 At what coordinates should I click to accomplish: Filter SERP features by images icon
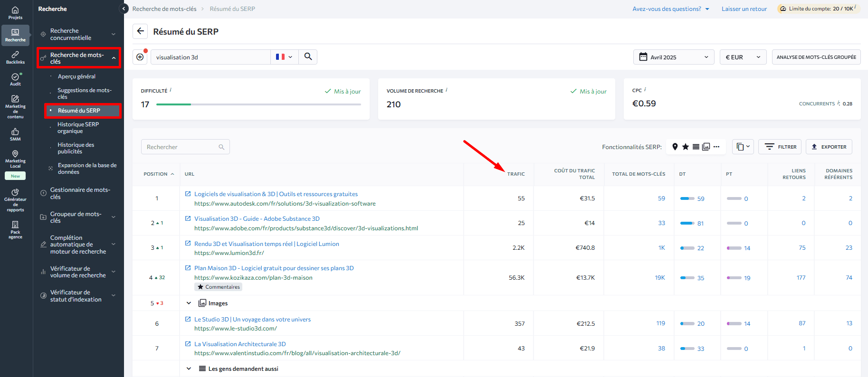706,147
